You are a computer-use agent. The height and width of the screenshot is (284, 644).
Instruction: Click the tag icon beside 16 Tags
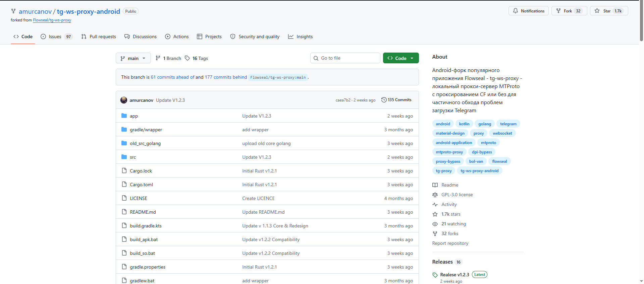187,58
